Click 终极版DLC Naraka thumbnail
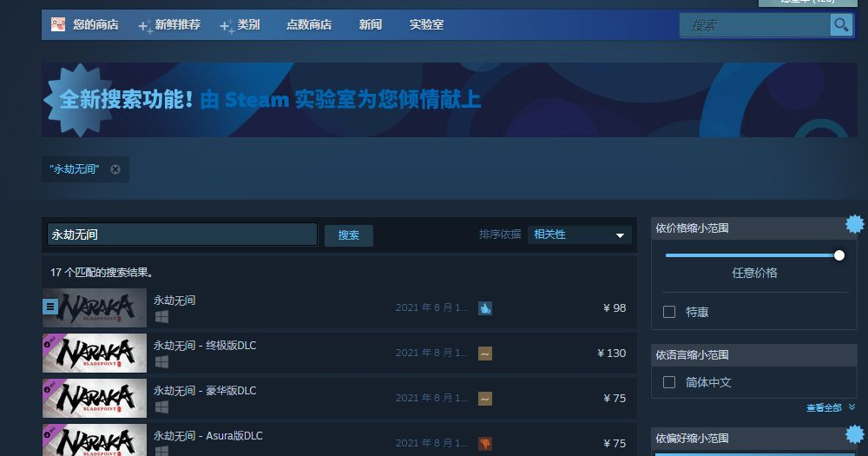This screenshot has height=456, width=868. coord(95,353)
